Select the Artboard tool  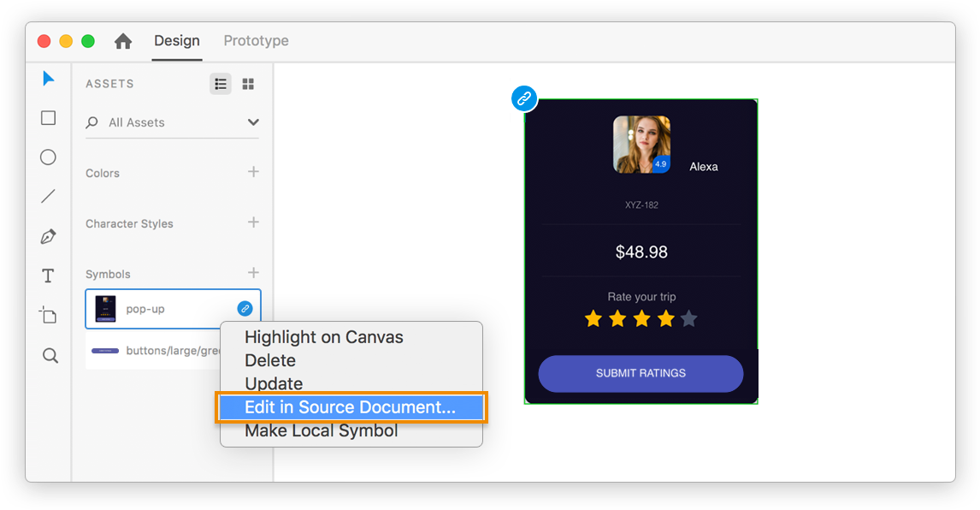coord(49,315)
